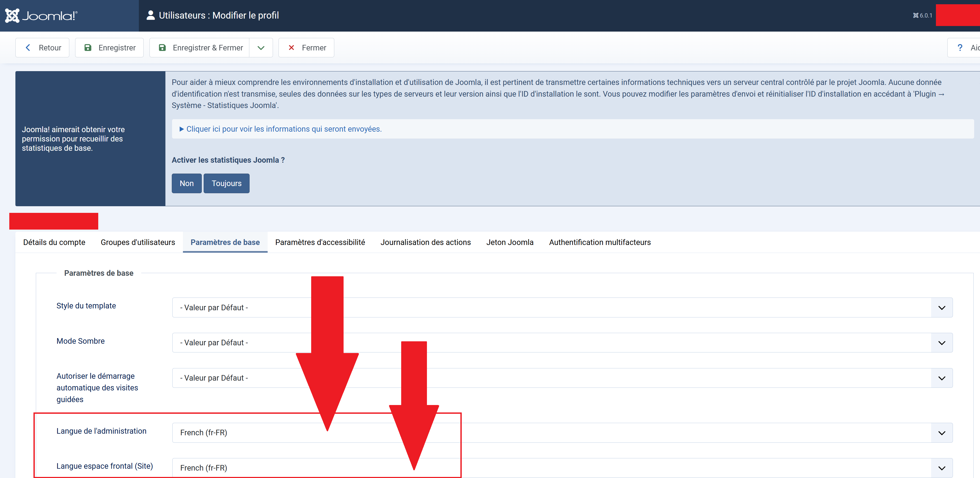Viewport: 980px width, 478px height.
Task: Click the Joomla logo icon
Action: pyautogui.click(x=12, y=16)
